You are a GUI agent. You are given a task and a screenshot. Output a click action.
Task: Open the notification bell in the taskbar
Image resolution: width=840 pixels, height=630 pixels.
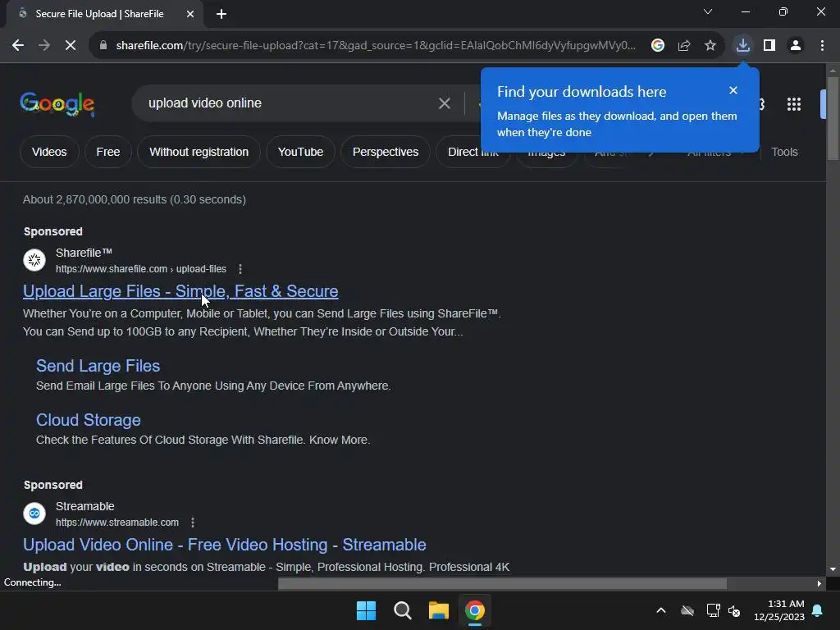818,610
